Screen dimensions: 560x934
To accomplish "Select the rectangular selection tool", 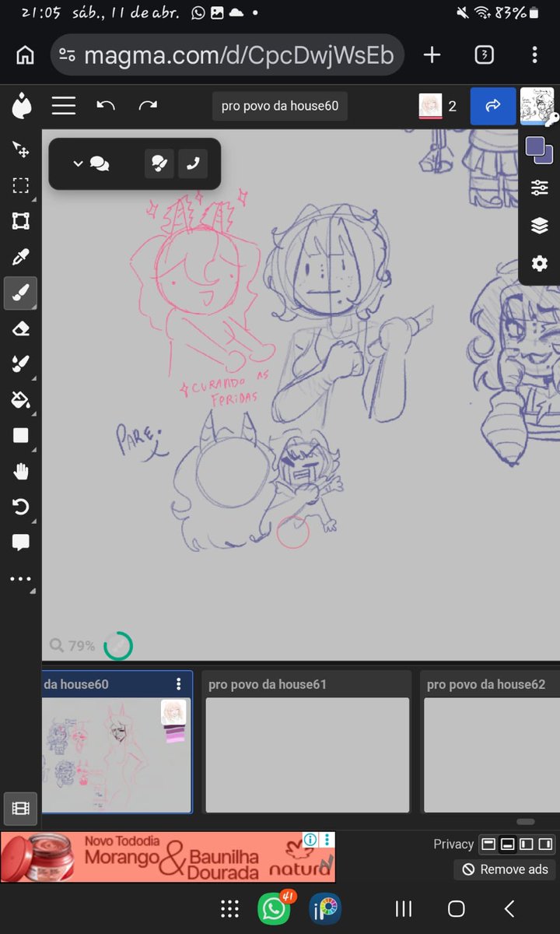I will [x=21, y=184].
